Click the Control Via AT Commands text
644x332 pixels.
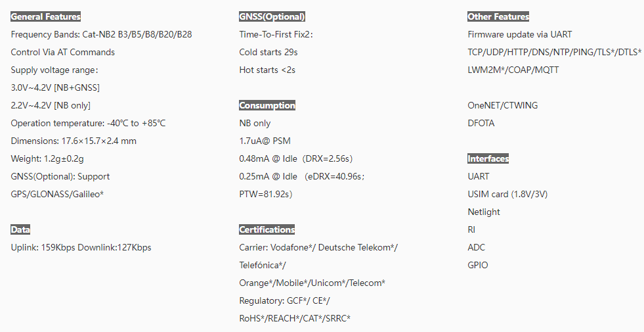(63, 52)
